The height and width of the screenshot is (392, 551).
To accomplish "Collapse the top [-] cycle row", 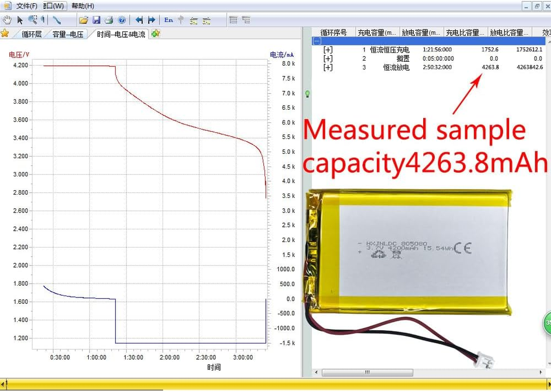I will [316, 41].
